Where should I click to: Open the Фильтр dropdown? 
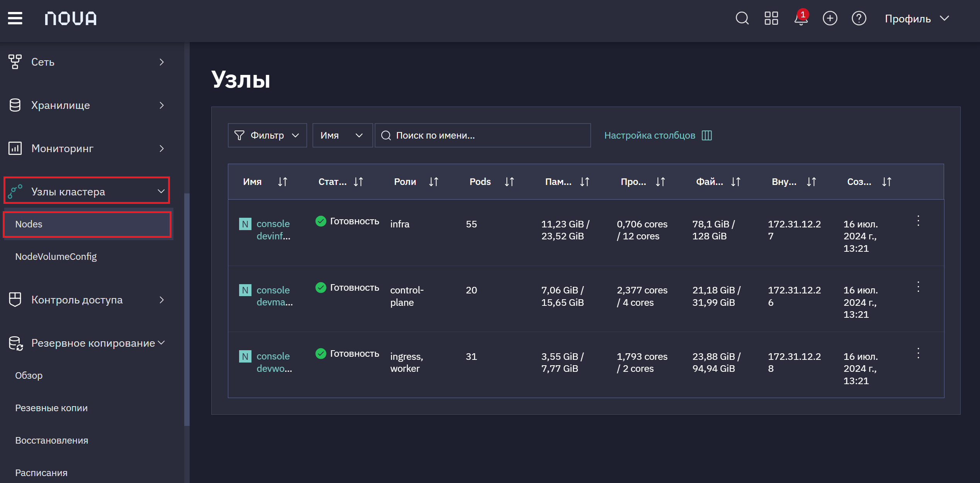pyautogui.click(x=267, y=136)
